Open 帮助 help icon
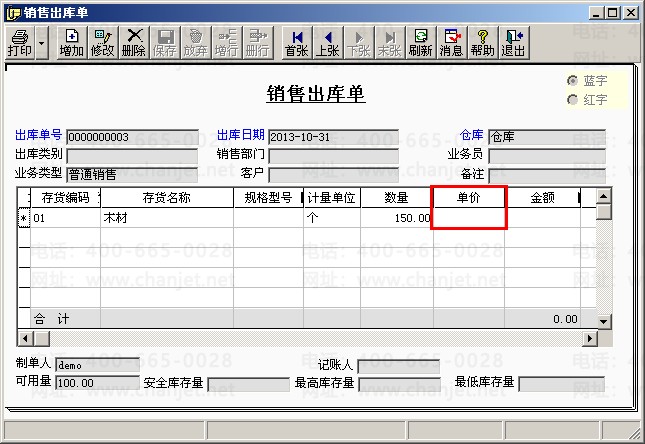The image size is (645, 444). tap(483, 43)
